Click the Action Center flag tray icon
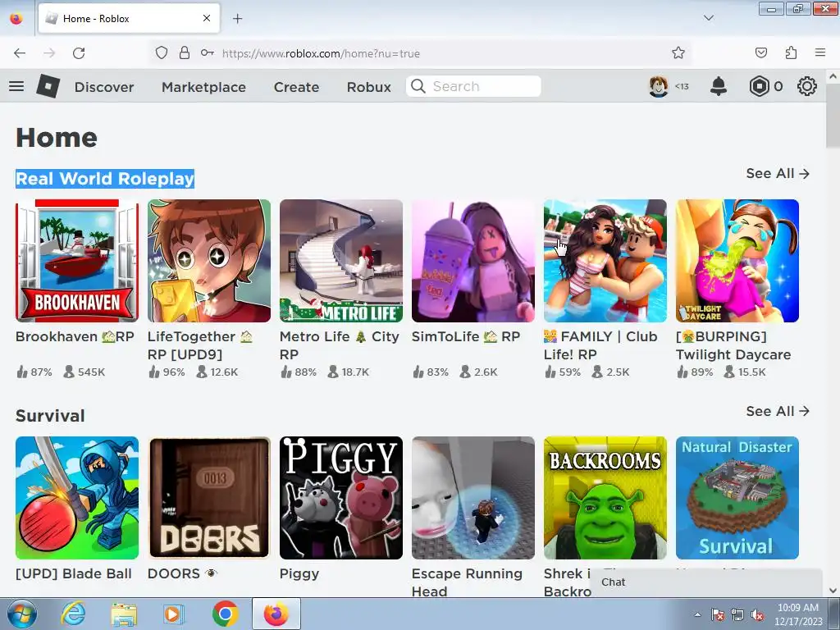The width and height of the screenshot is (840, 630). [x=717, y=614]
